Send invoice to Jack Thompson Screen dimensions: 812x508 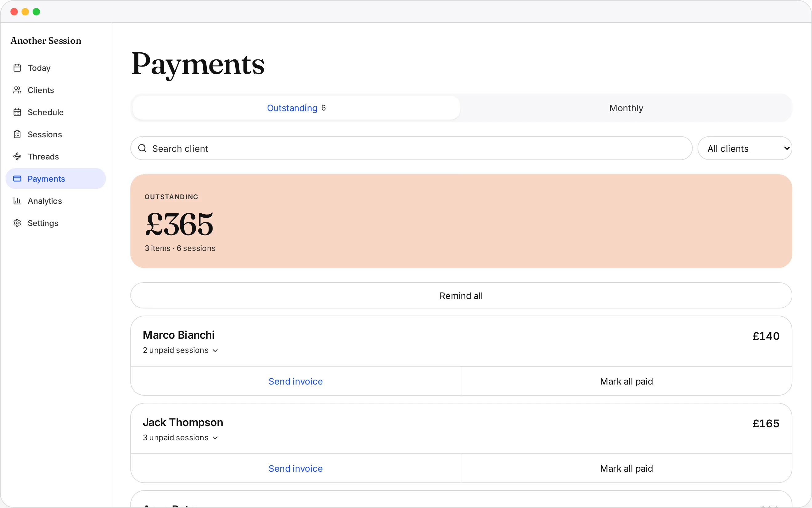296,468
